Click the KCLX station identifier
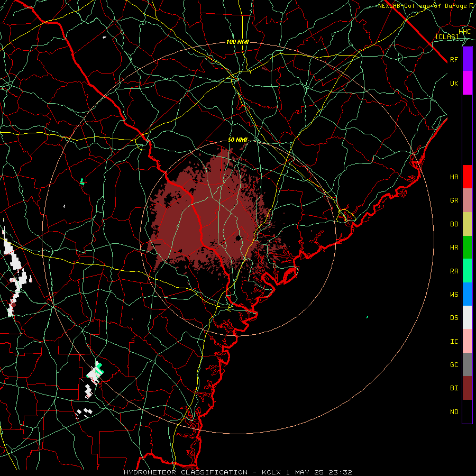This screenshot has height=476, width=476. point(271,472)
